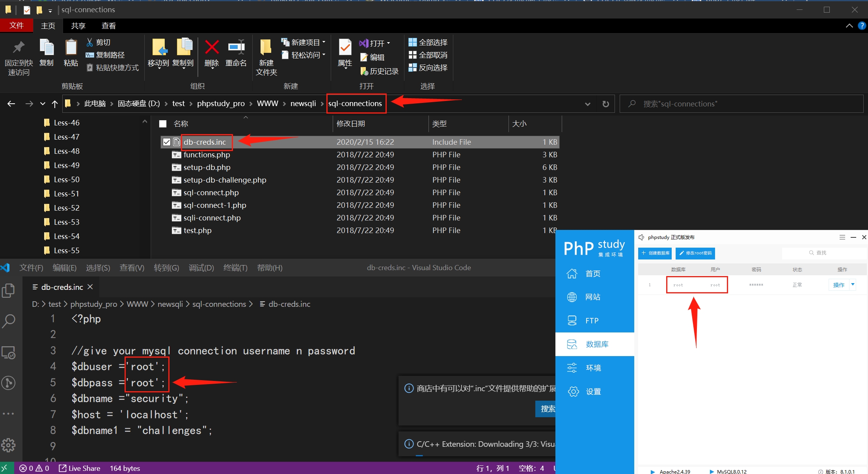Click the 修改root密码 button
Image resolution: width=868 pixels, height=474 pixels.
(695, 253)
